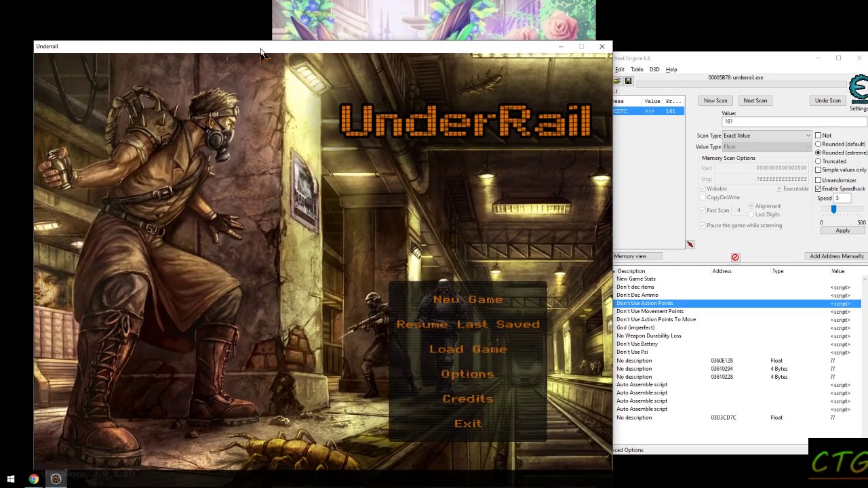
Task: Click Exit in Underrail menu
Action: (x=468, y=424)
